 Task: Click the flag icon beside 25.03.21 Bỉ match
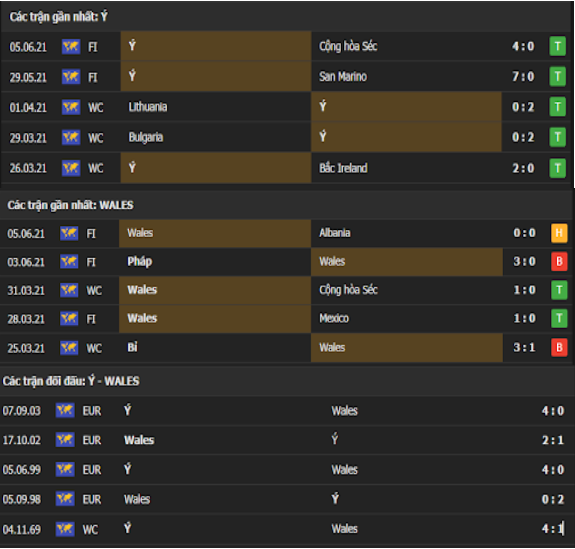coord(69,347)
